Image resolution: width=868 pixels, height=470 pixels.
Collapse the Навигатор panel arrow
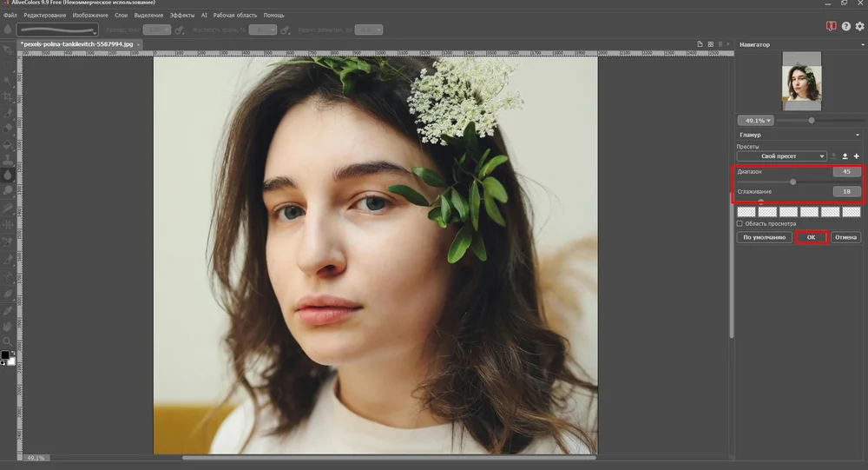(x=863, y=44)
